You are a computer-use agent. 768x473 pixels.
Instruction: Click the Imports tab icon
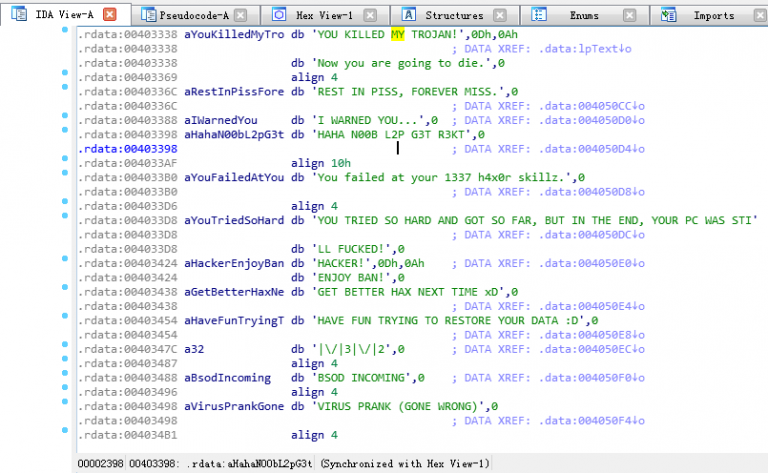tap(669, 15)
